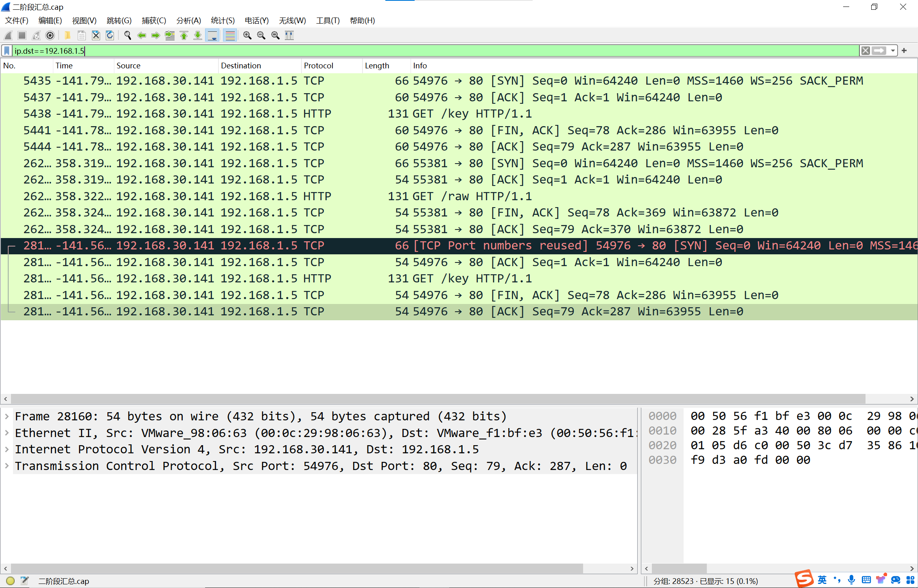Clear the display filter with X button

[866, 51]
